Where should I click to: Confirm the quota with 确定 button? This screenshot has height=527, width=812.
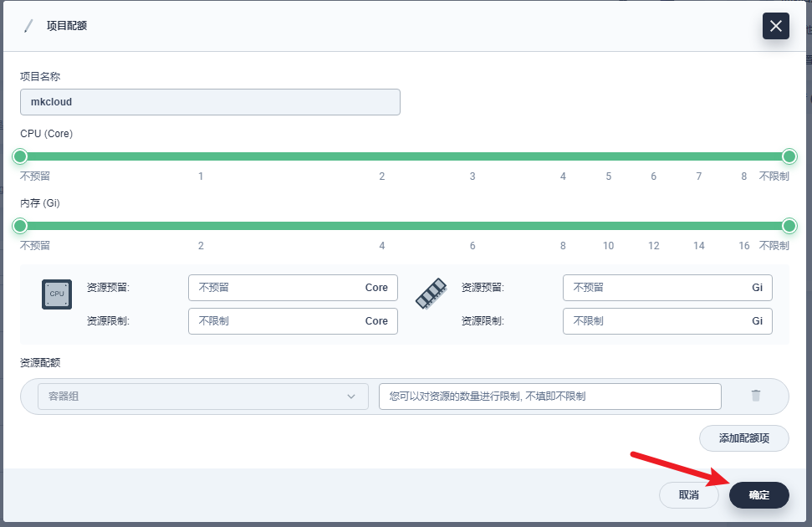tap(758, 495)
